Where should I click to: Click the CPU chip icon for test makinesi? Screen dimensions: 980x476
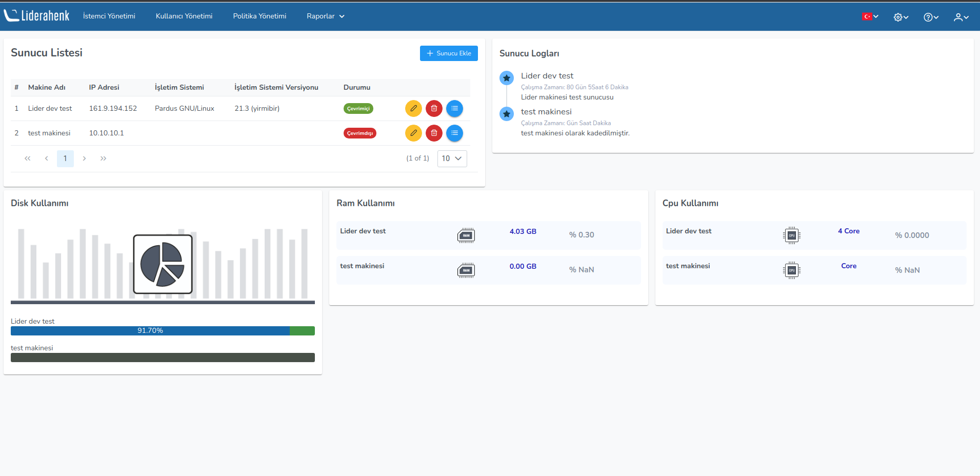[791, 270]
